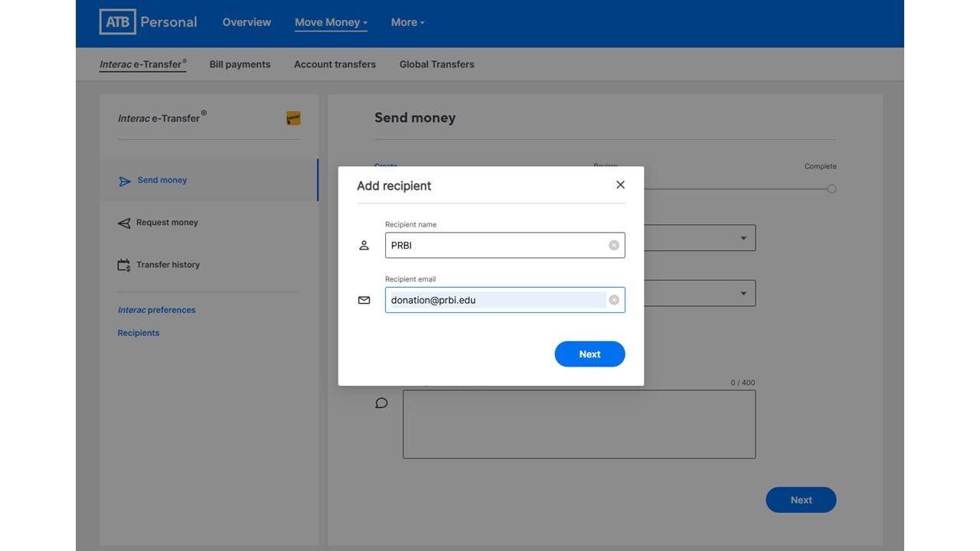This screenshot has height=551, width=980.
Task: Click the yellow Interac logo icon
Action: (293, 119)
